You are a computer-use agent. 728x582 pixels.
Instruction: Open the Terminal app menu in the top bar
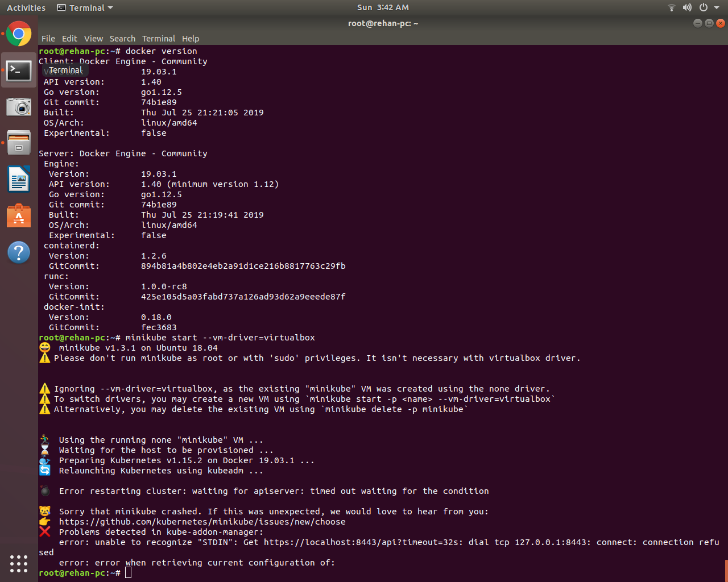84,7
